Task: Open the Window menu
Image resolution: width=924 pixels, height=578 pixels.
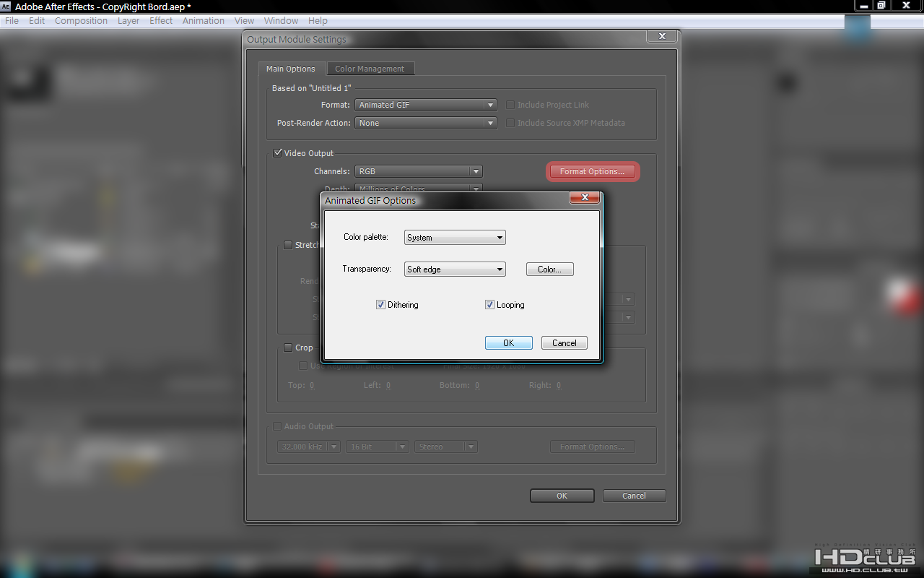Action: point(282,20)
